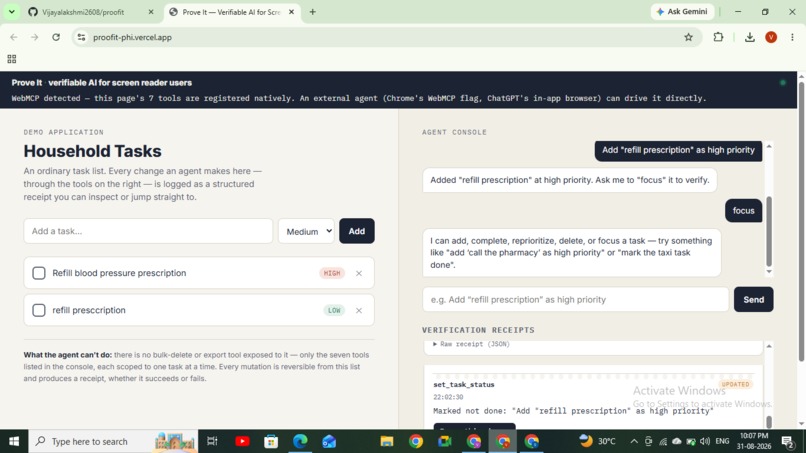Click the 'Household Tasks' heading
Viewport: 806px width, 453px height.
pos(93,151)
